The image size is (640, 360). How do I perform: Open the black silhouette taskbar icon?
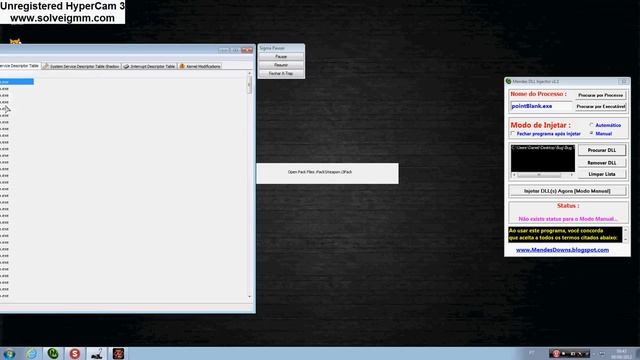[97, 353]
